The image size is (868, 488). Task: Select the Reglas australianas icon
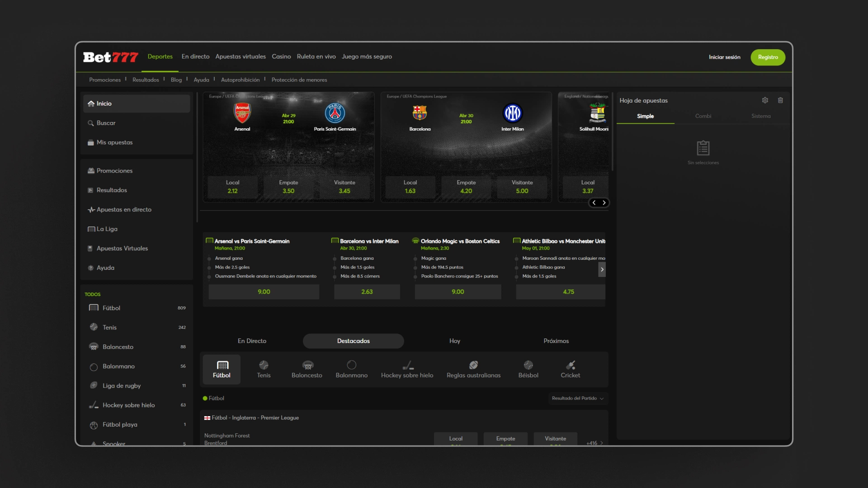pos(474,365)
